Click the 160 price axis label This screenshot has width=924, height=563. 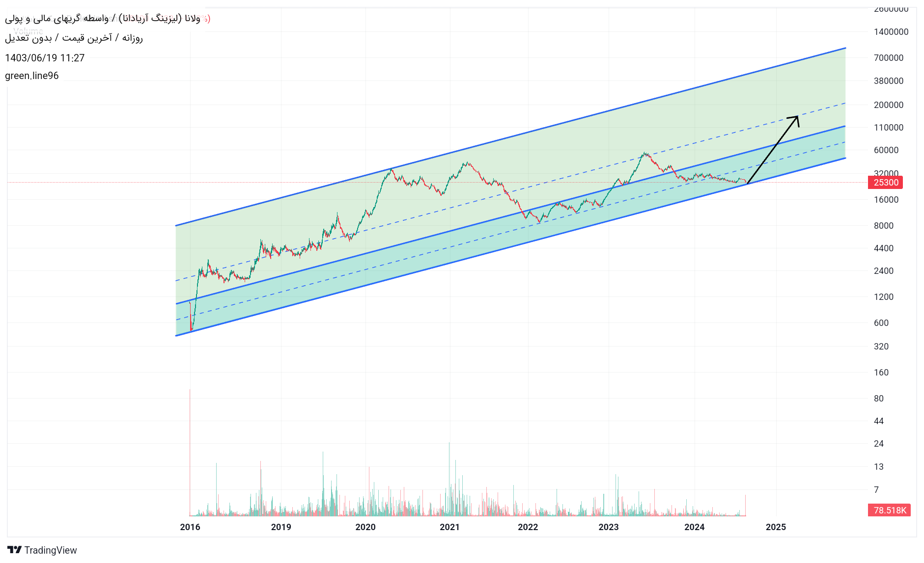point(881,373)
